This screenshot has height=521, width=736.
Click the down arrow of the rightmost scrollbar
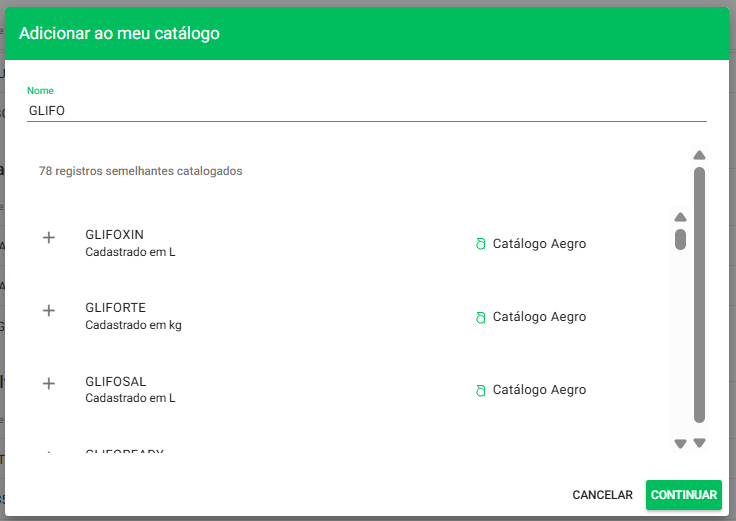[x=700, y=443]
